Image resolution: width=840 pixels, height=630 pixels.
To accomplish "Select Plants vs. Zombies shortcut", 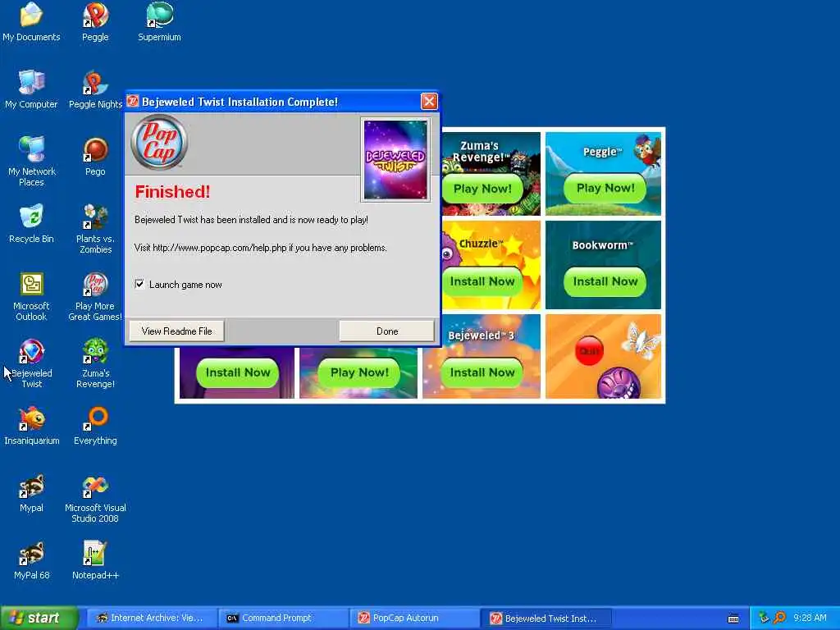I will [95, 229].
